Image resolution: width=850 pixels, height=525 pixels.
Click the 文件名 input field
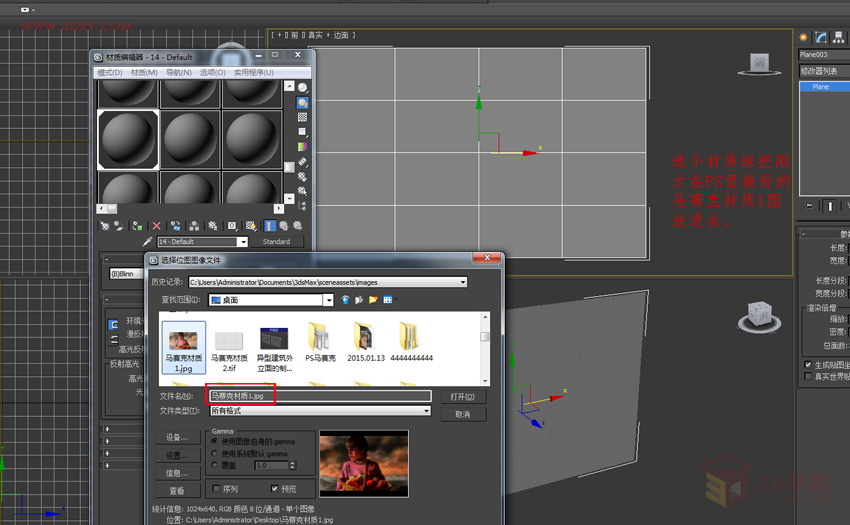320,397
